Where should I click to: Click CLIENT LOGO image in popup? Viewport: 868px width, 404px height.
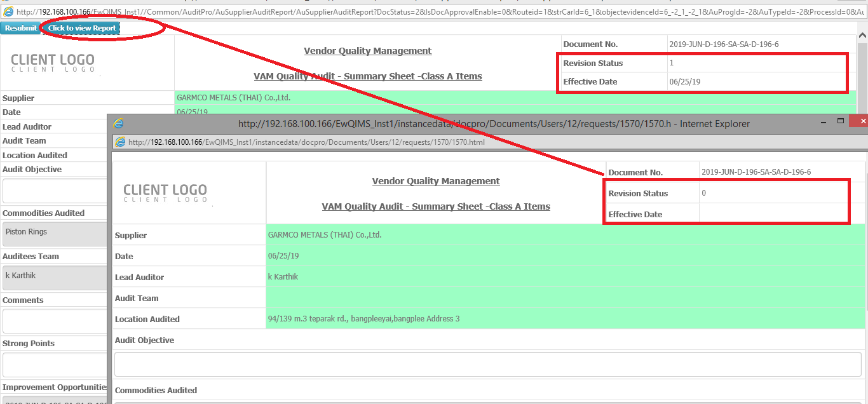(165, 193)
